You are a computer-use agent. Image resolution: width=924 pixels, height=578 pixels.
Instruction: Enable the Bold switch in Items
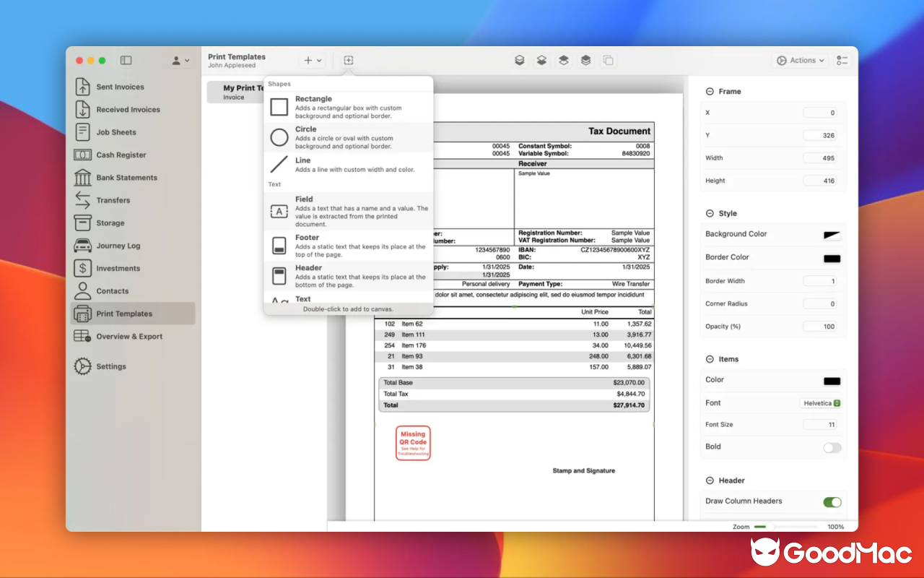coord(832,448)
